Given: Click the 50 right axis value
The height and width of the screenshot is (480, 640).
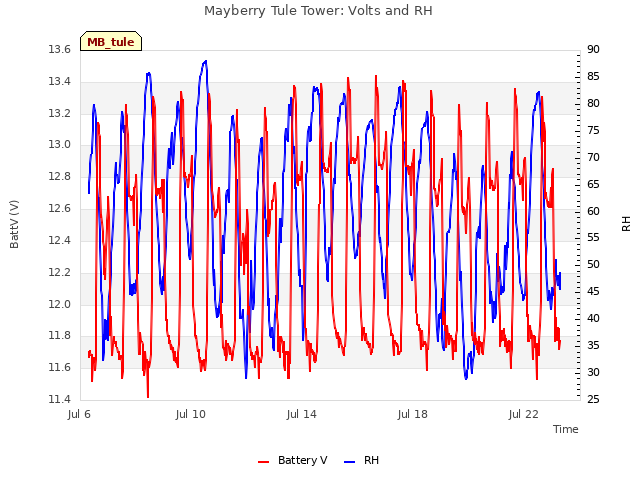Looking at the screenshot, I should point(593,264).
